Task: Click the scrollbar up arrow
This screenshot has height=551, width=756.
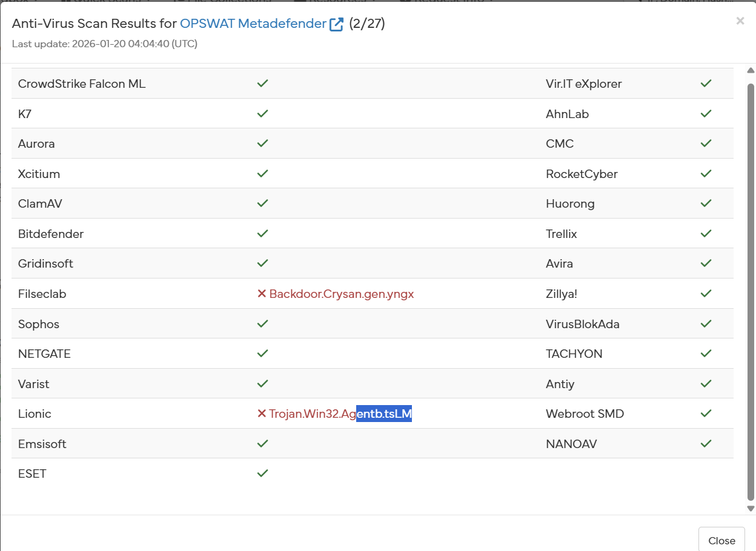Action: (751, 70)
